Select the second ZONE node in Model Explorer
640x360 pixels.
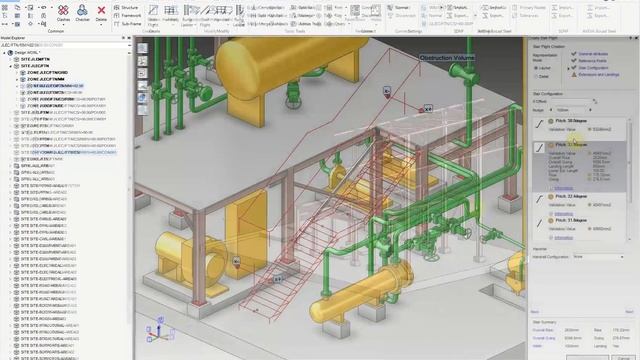46,79
